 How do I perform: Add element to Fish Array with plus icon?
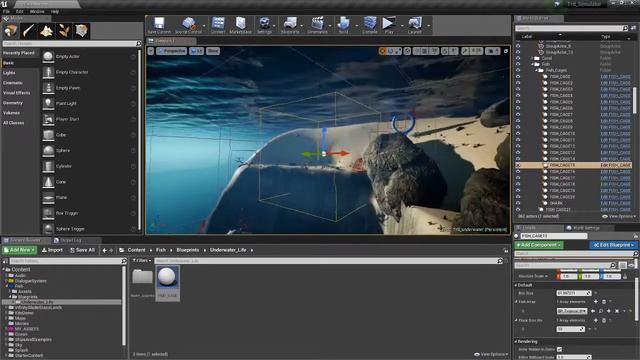(596, 302)
